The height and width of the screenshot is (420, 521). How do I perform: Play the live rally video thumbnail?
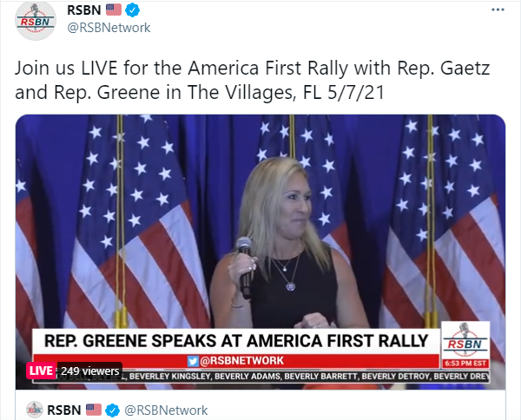pos(260,252)
